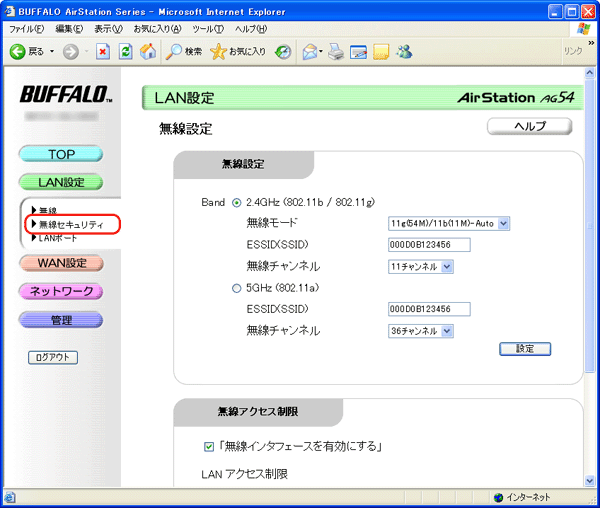
Task: Click the 設定 apply button
Action: point(525,349)
